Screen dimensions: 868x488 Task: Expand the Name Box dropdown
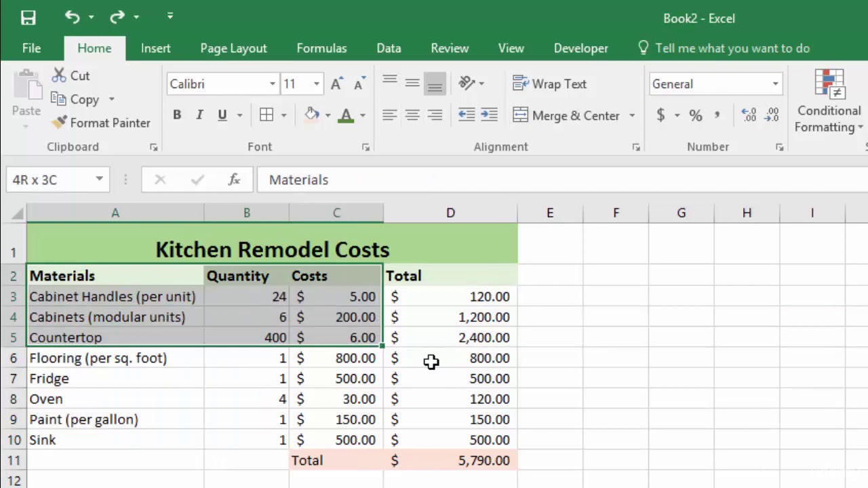[x=99, y=180]
